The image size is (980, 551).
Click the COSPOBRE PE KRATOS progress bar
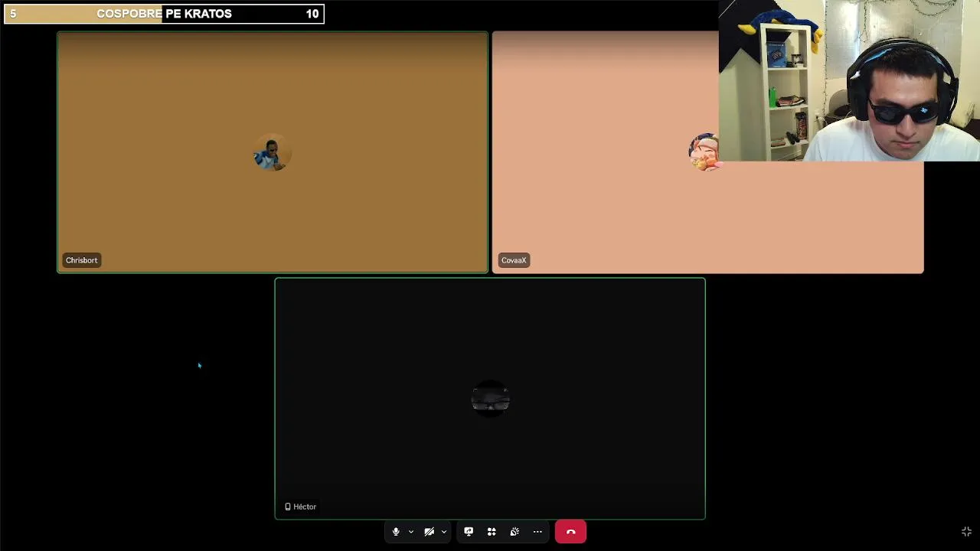[164, 14]
